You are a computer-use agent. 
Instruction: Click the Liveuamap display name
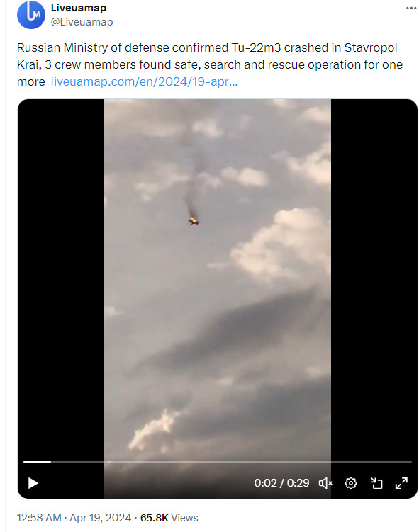[x=79, y=8]
